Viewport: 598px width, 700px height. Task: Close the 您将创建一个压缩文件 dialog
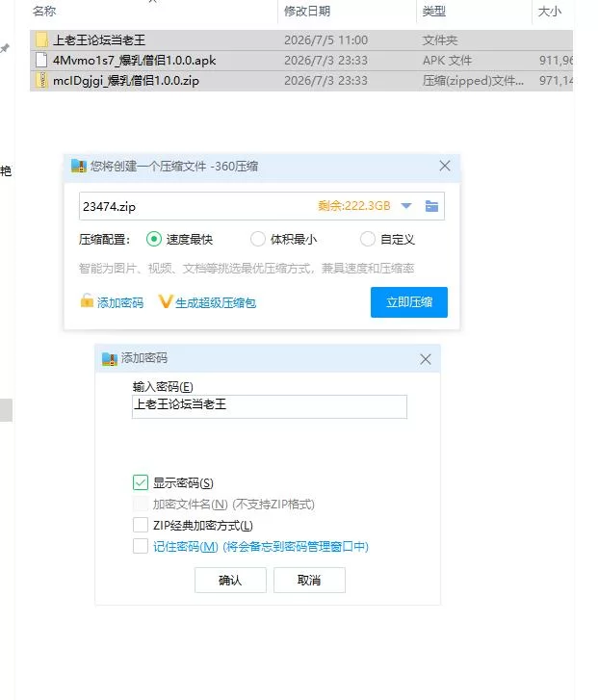click(445, 166)
